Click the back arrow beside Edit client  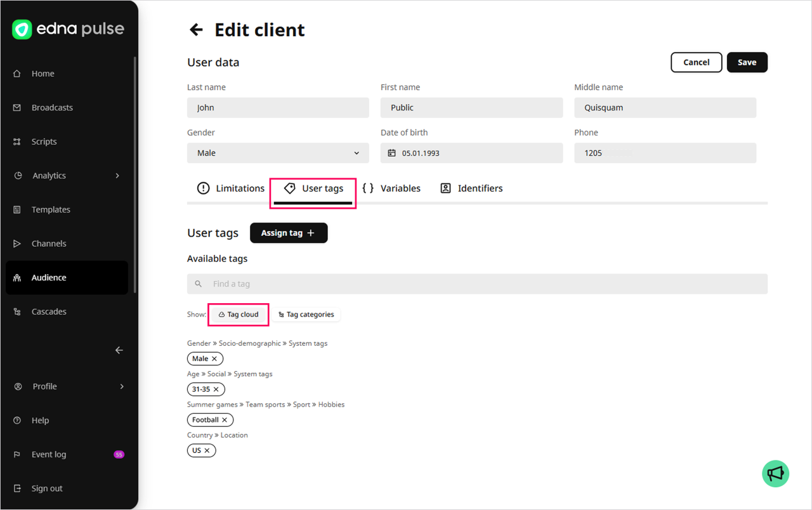pos(196,30)
